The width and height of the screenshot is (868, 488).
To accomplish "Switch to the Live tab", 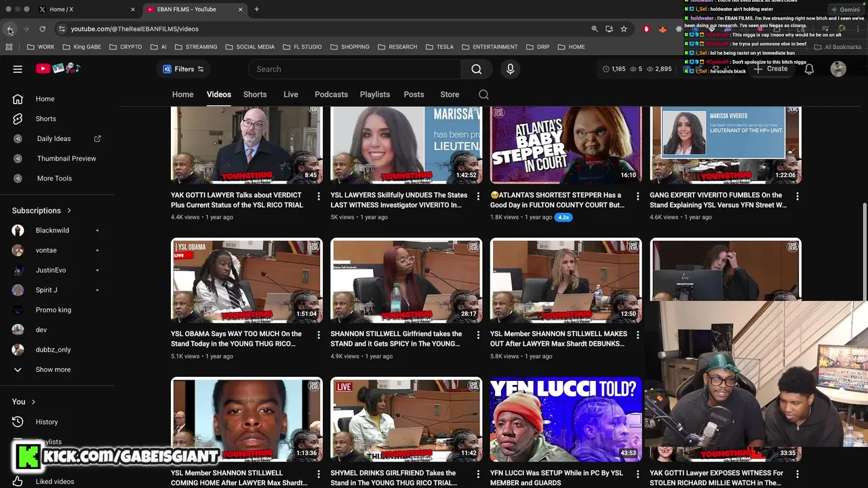I will point(291,94).
